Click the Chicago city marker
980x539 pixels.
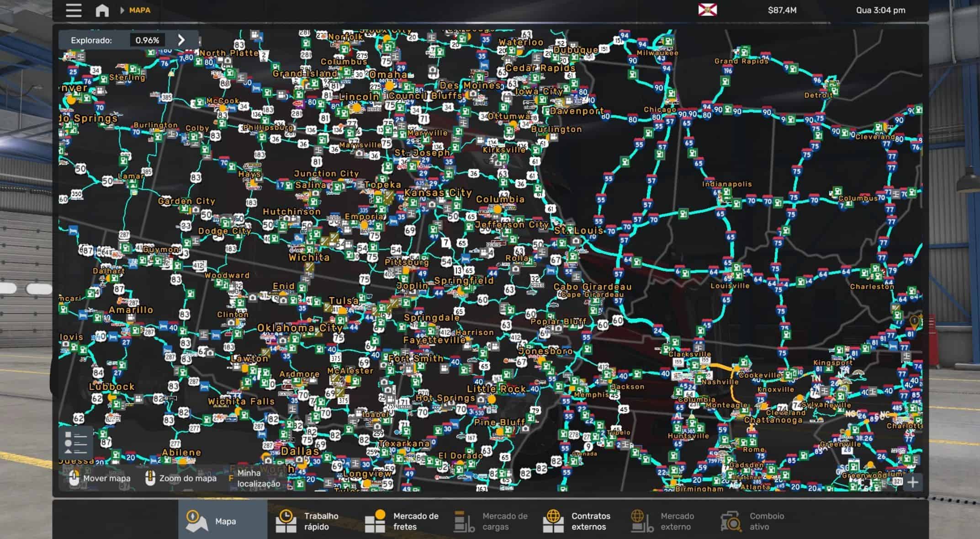(x=659, y=109)
